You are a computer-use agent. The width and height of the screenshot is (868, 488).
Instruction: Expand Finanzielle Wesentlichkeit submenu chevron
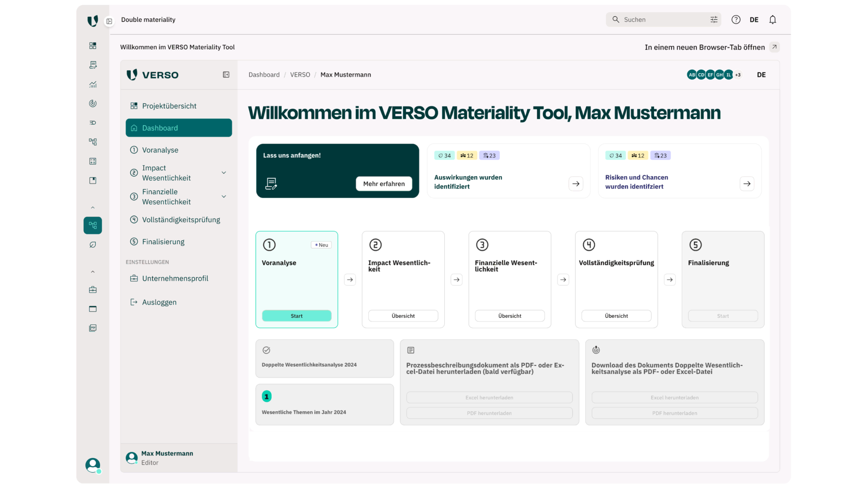pyautogui.click(x=224, y=196)
